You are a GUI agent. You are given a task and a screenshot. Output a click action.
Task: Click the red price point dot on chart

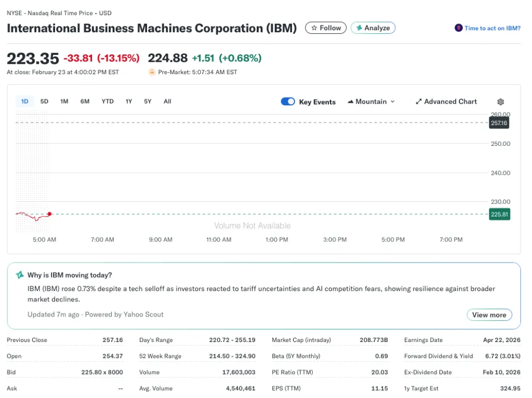[x=49, y=214]
